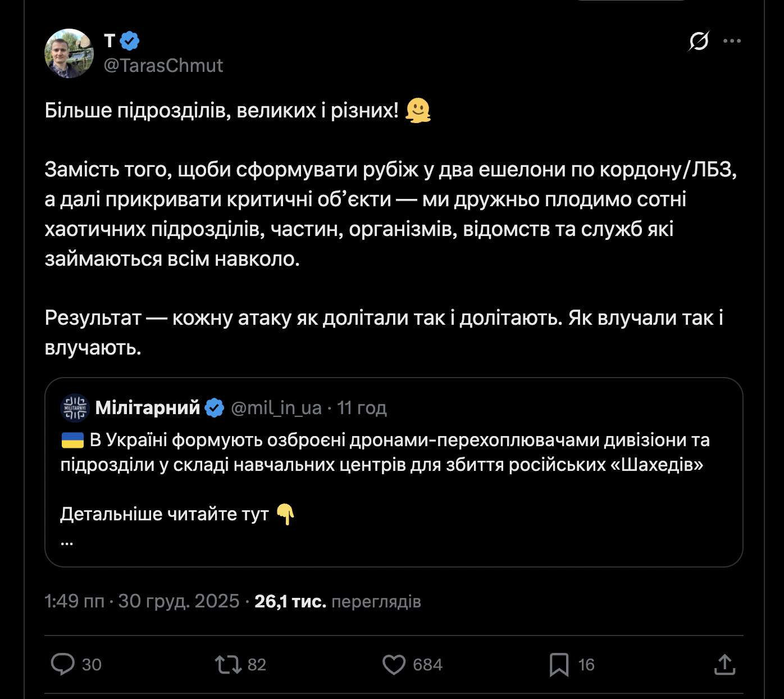Click the author display name T

coord(110,41)
